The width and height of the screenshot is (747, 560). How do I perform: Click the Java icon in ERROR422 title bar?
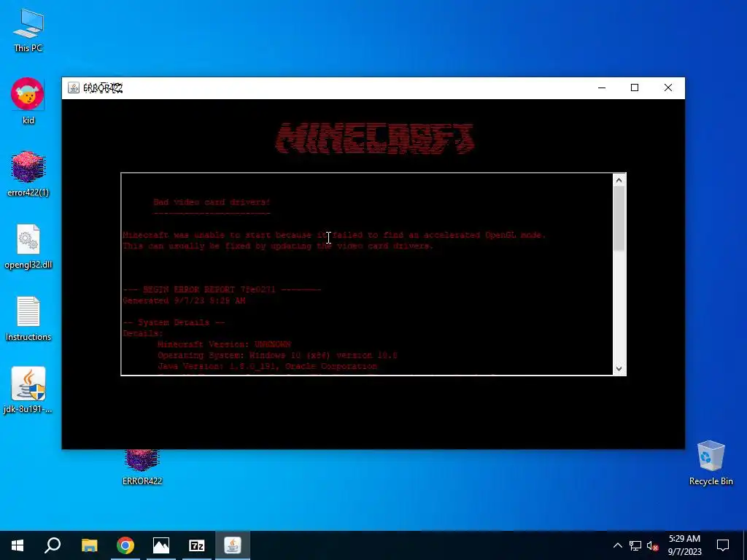pyautogui.click(x=74, y=88)
